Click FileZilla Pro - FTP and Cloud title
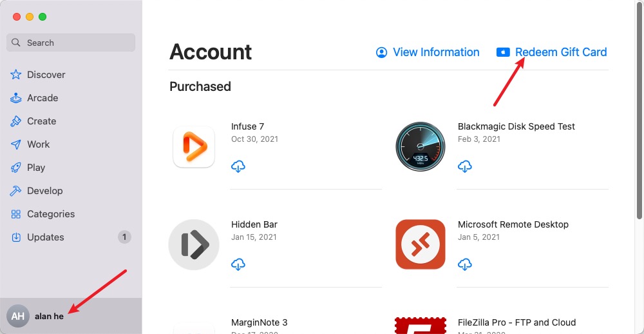Image resolution: width=644 pixels, height=334 pixels. click(x=516, y=322)
